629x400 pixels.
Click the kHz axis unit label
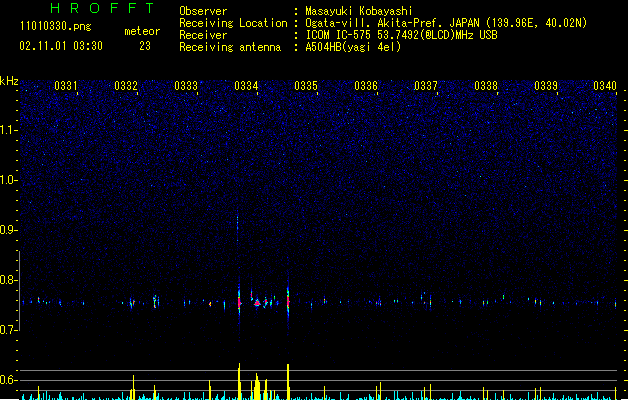coord(9,81)
